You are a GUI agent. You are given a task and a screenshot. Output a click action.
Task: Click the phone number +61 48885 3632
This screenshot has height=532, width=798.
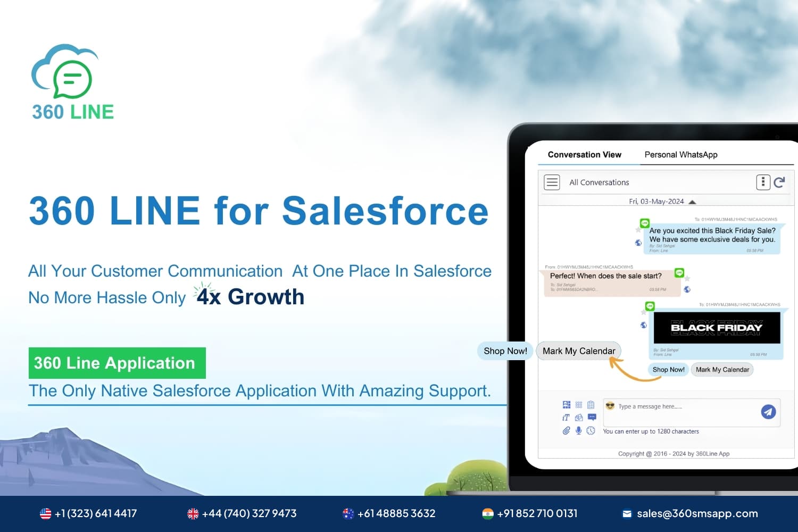[396, 513]
